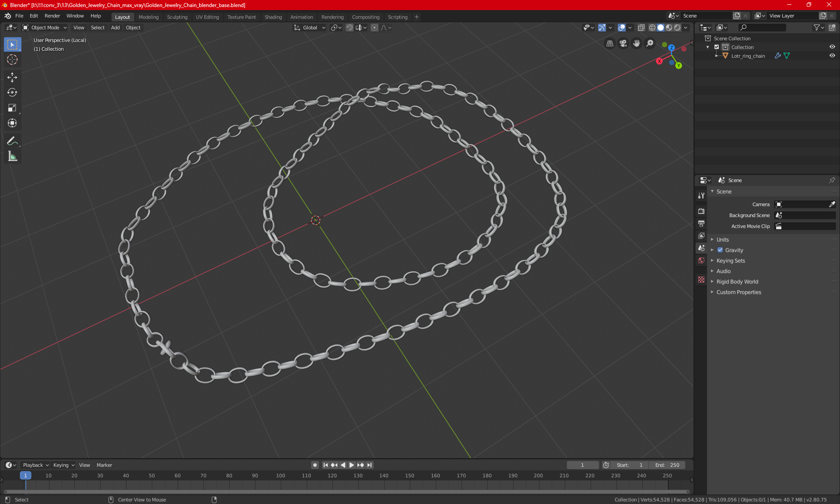Open the Add menu in viewport header
This screenshot has height=504, width=840.
coord(115,28)
